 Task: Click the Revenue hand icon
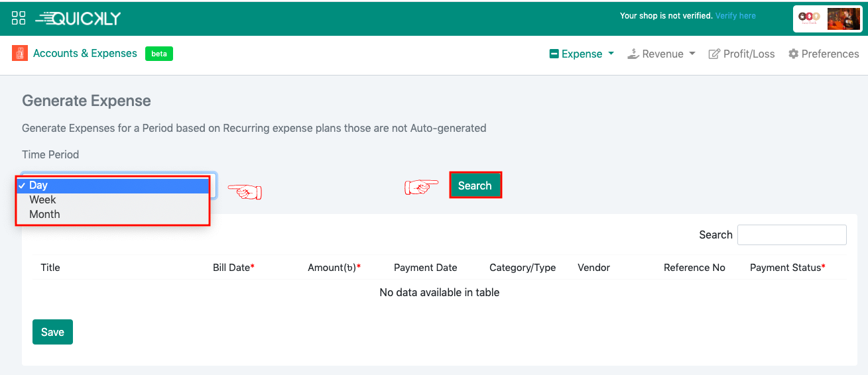[633, 54]
